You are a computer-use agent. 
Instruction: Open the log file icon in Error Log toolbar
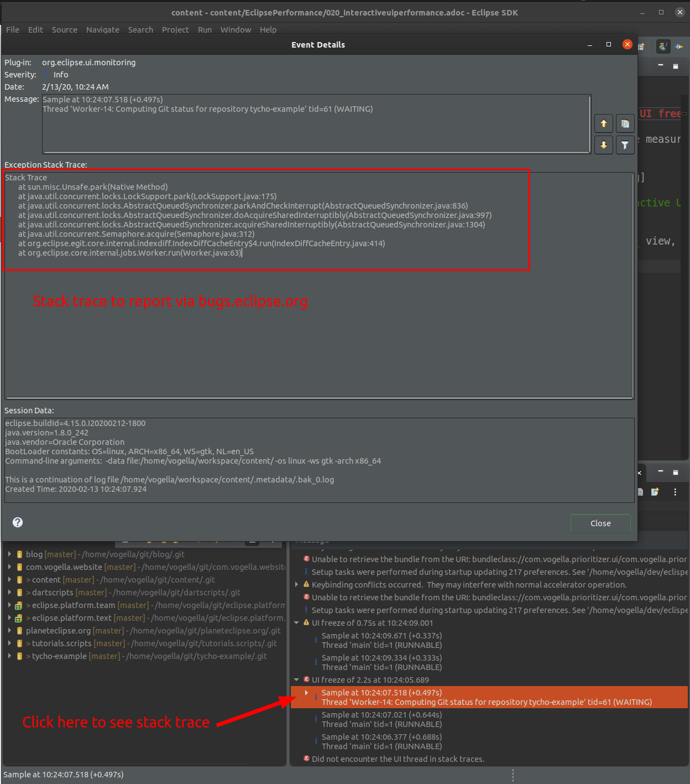click(640, 491)
